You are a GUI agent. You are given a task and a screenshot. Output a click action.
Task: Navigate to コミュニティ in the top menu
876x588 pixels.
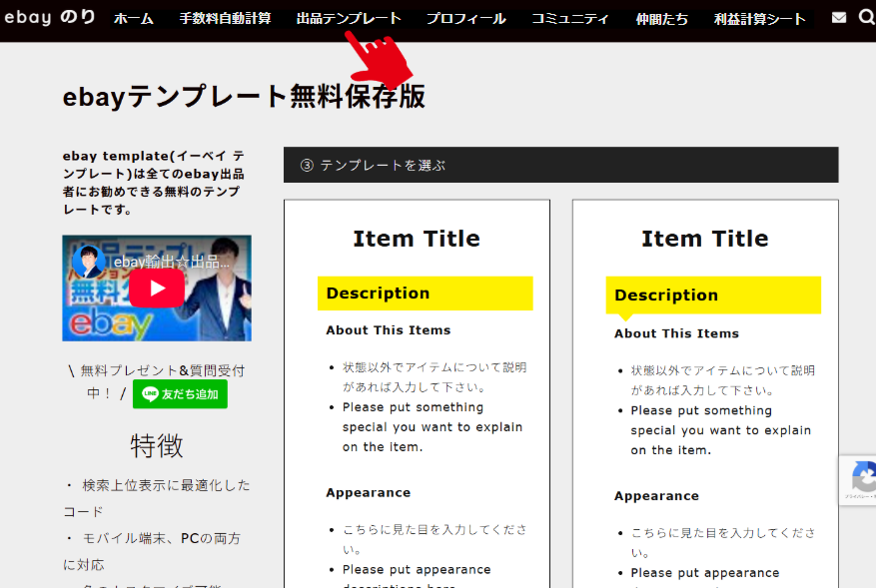click(570, 19)
